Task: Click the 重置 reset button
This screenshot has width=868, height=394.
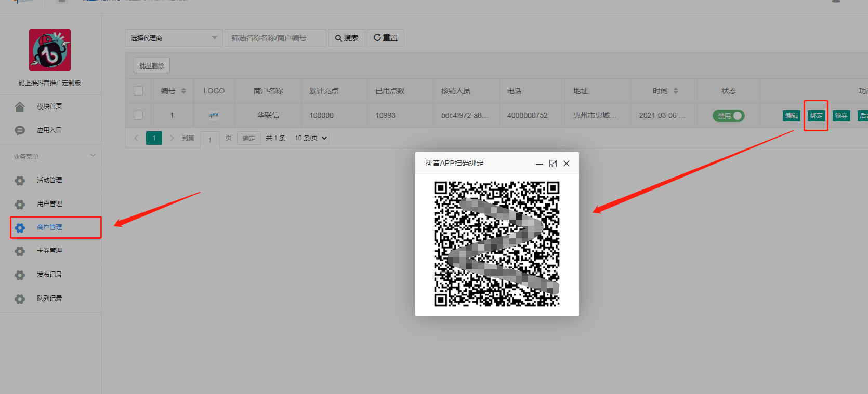Action: (386, 38)
